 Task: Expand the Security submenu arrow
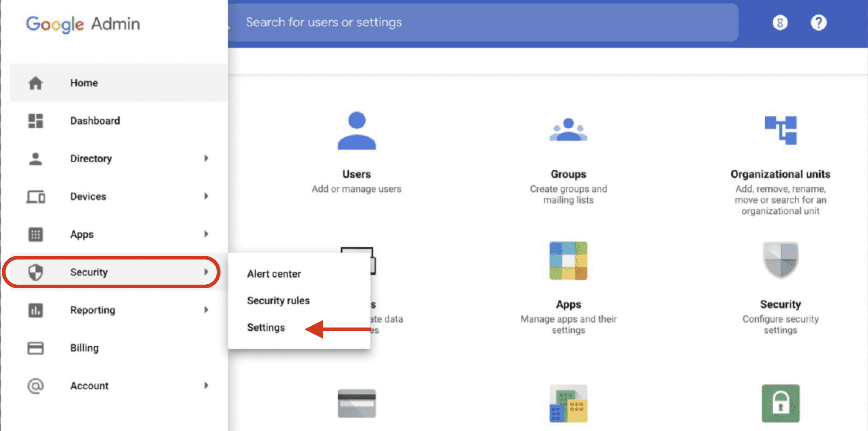click(x=206, y=272)
